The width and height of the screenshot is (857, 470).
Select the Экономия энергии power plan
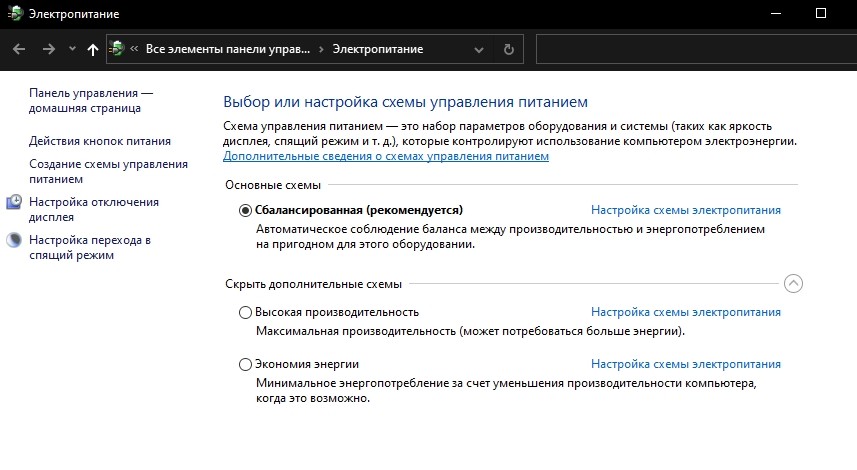point(246,364)
